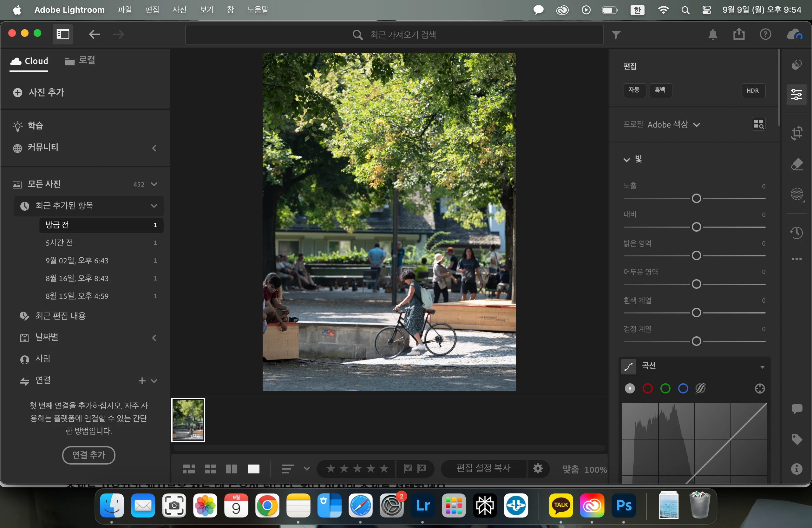
Task: Click the filter funnel icon
Action: click(616, 35)
